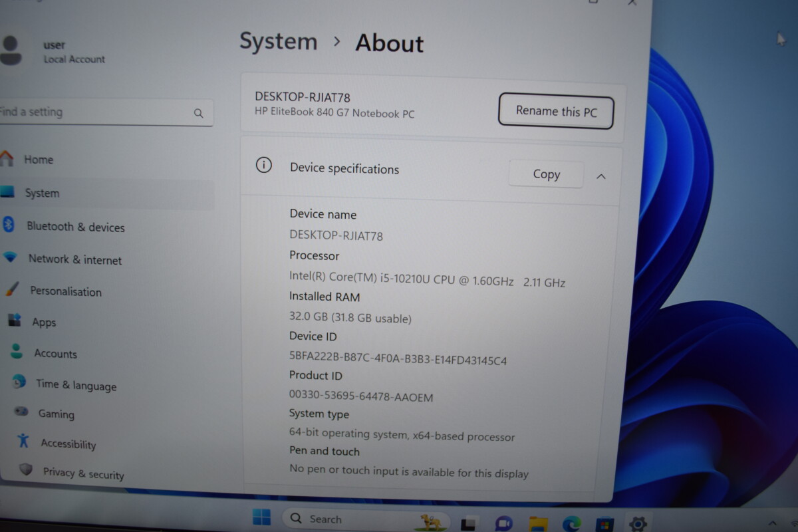Open the Apps settings category
Image resolution: width=798 pixels, height=532 pixels.
click(x=44, y=323)
